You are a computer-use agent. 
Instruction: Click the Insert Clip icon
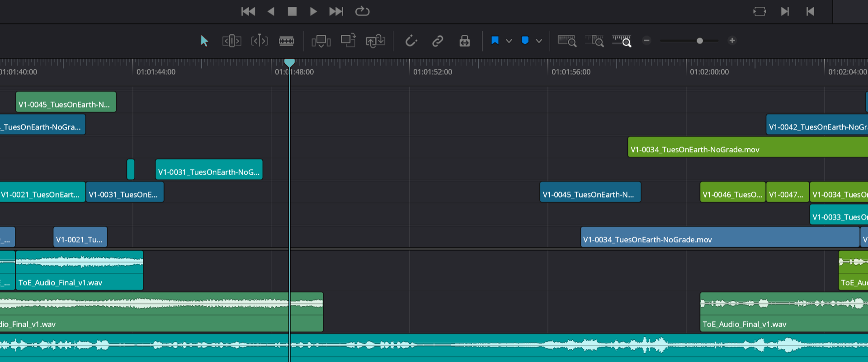pos(321,41)
